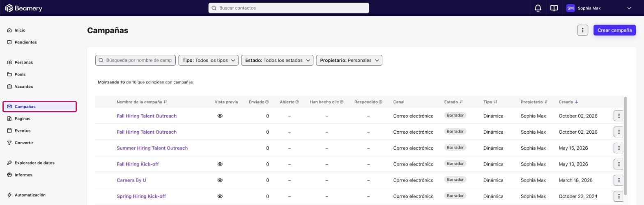
Task: Click Canal column header
Action: tap(398, 102)
